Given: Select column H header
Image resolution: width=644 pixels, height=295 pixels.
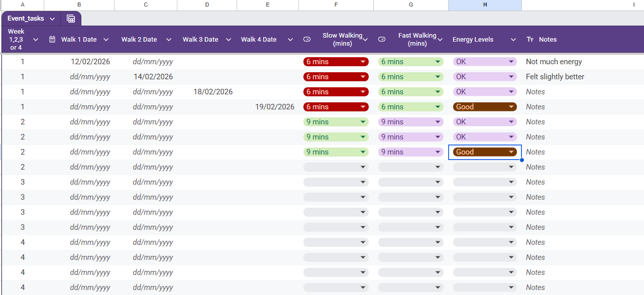Looking at the screenshot, I should [485, 5].
